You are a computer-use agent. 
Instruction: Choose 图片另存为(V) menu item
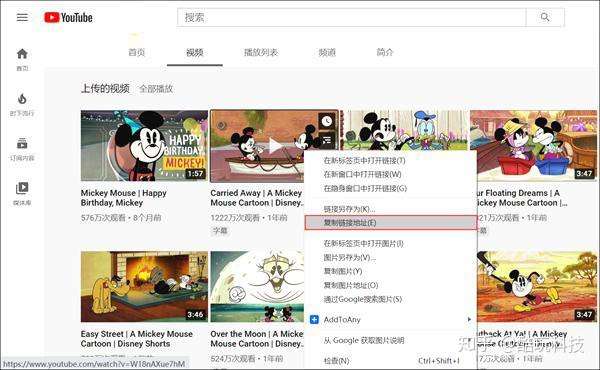[390, 258]
